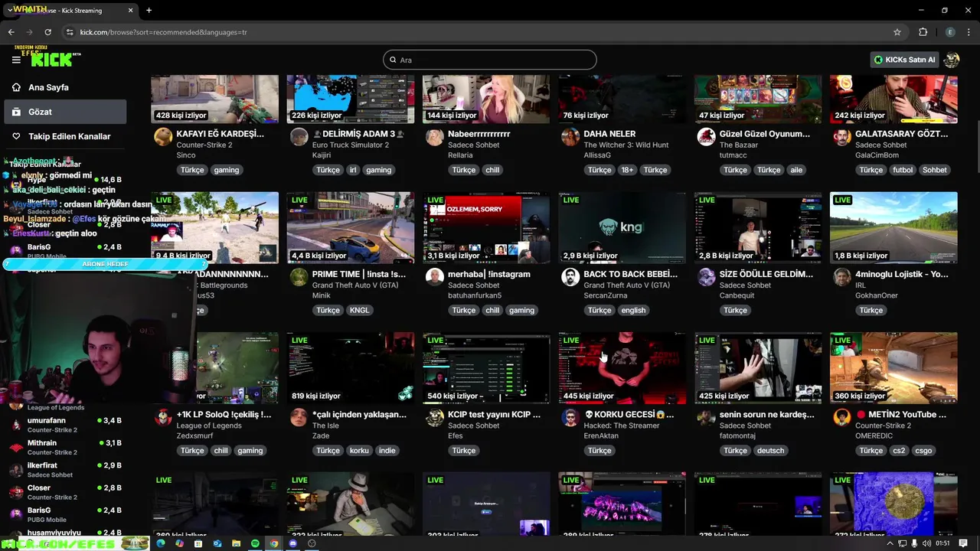Open tutmacc channel avatar
This screenshot has height=551, width=980.
[x=706, y=137]
